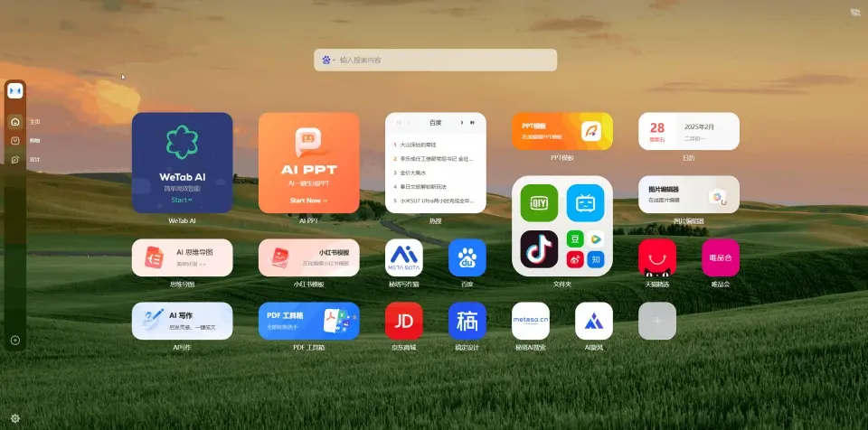Screen dimensions: 868x430
Task: Open the 图片编辑器 image editor card
Action: click(689, 194)
